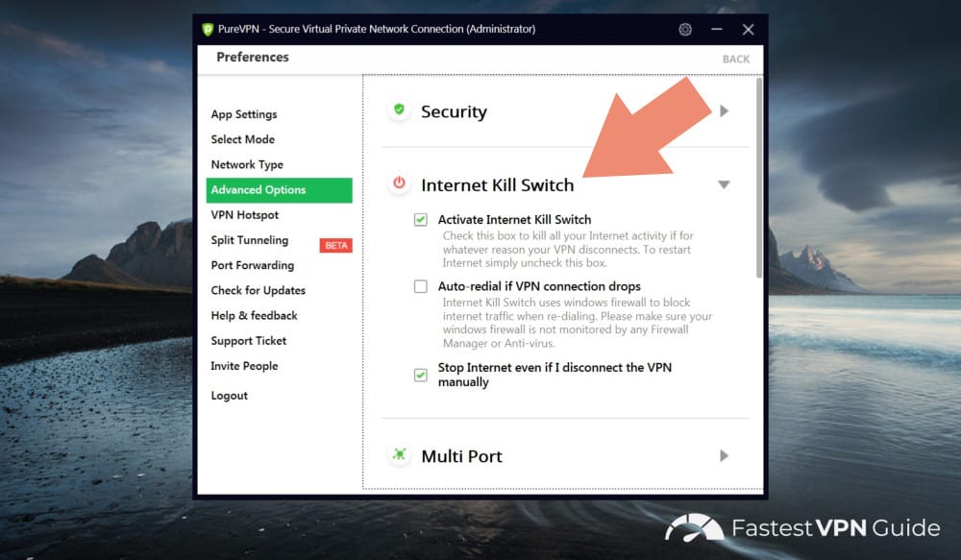Expand the Multi Port section arrow
Viewport: 961px width, 560px height.
pos(725,456)
